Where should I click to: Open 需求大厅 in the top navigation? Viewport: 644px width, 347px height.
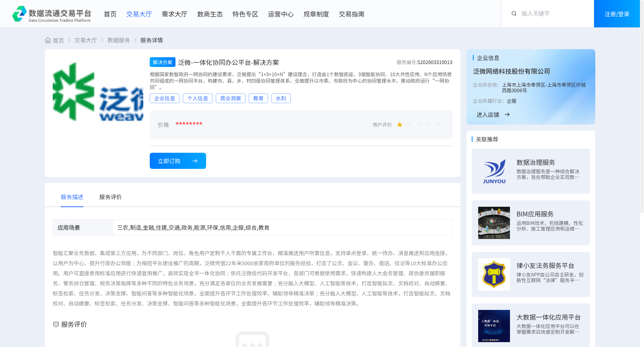(x=175, y=14)
